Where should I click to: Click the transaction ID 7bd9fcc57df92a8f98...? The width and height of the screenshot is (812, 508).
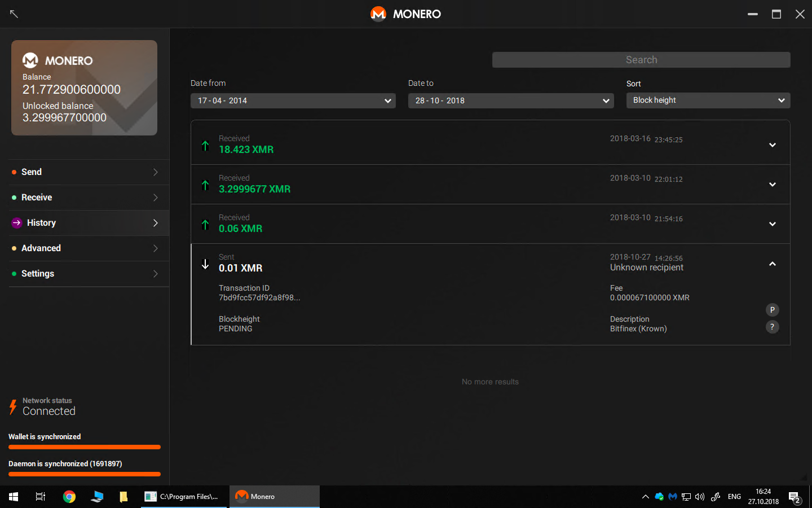259,297
